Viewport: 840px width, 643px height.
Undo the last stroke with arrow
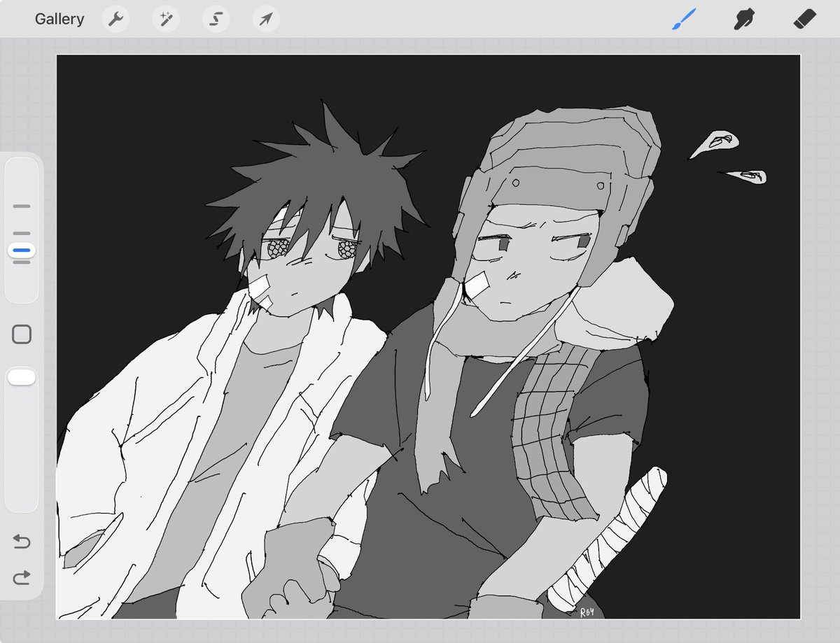(22, 541)
